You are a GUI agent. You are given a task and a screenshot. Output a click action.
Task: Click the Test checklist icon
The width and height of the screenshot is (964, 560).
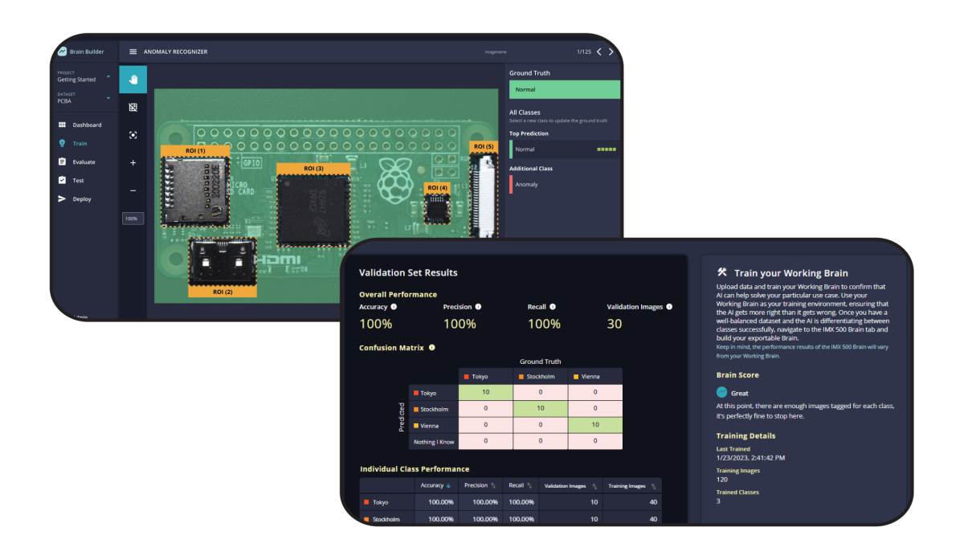tap(62, 180)
